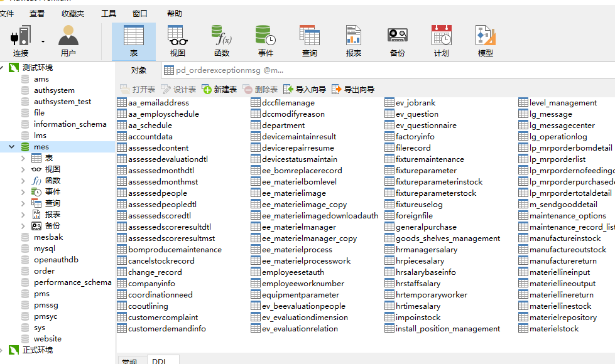
Task: Click the 函数 (Function) toolbar icon
Action: click(222, 41)
